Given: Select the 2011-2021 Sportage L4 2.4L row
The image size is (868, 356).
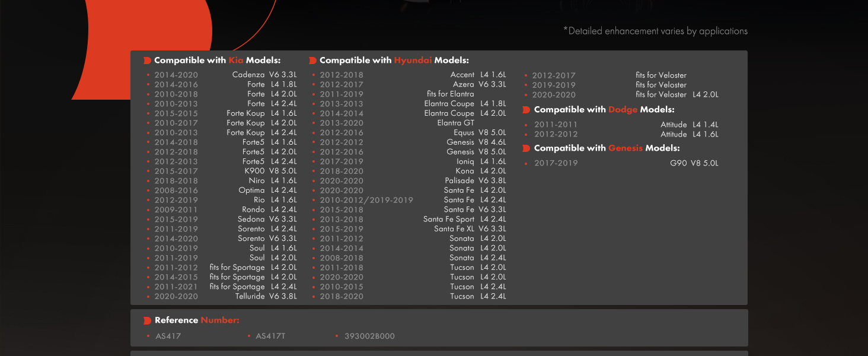Looking at the screenshot, I should click(222, 287).
